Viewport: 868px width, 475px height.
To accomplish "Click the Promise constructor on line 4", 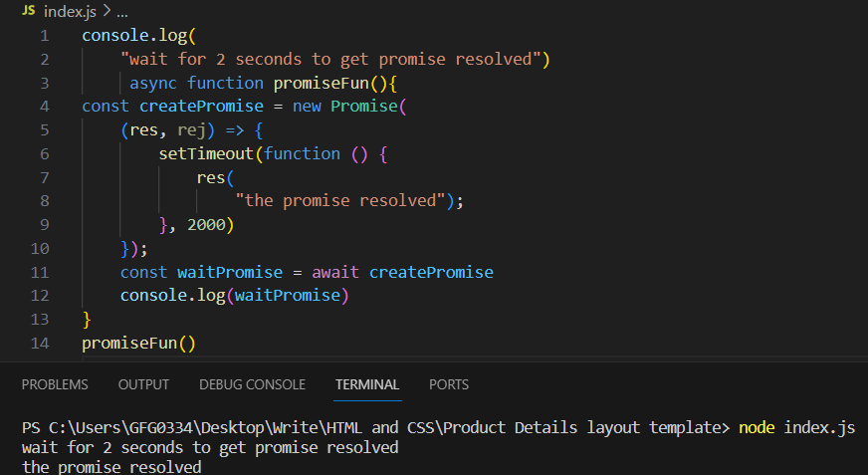I will tap(364, 106).
